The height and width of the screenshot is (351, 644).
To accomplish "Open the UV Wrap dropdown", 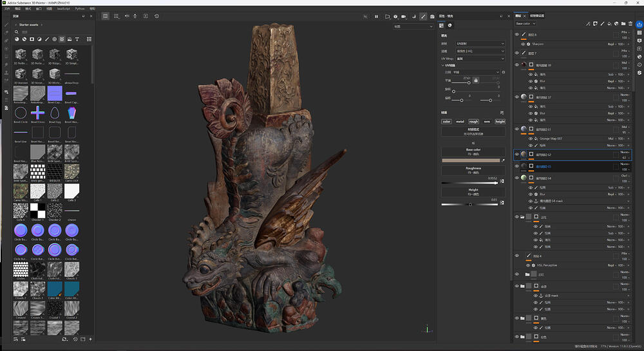I will pyautogui.click(x=480, y=58).
